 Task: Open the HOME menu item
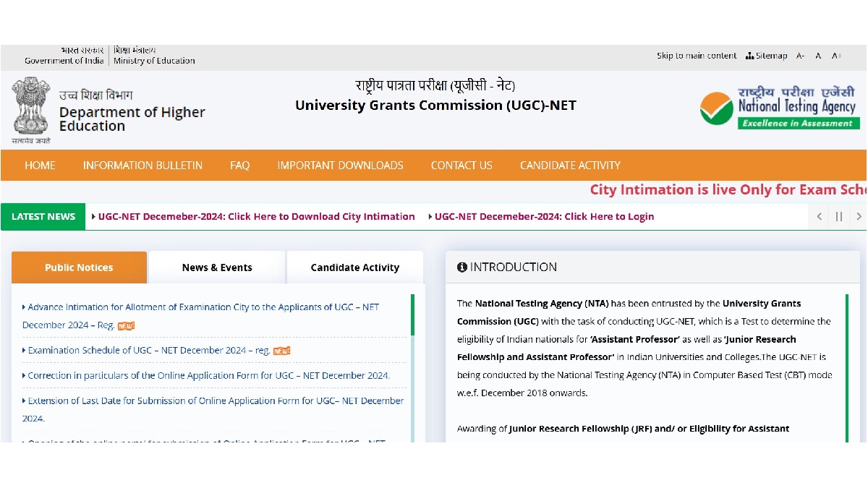[x=40, y=166]
